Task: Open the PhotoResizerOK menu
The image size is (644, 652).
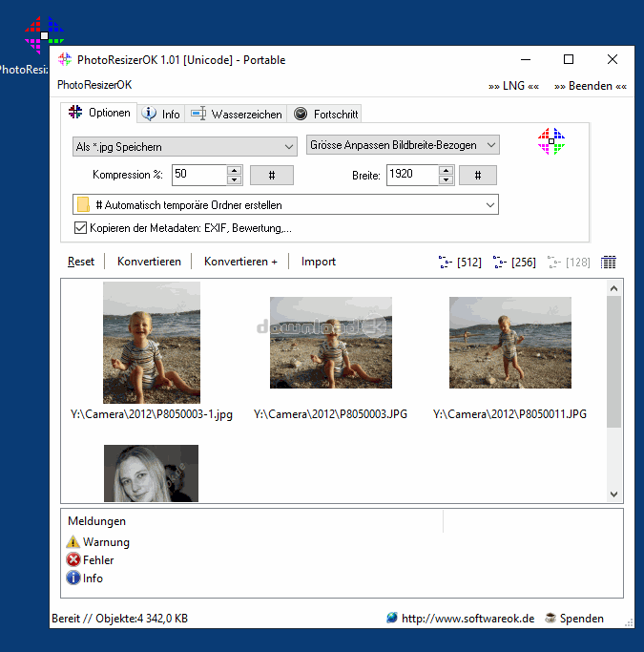Action: [x=94, y=85]
